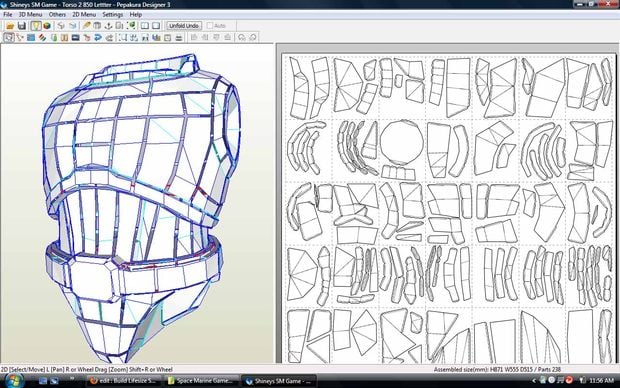Open the Help menu
Screen dimensions: 620x388
(136, 14)
